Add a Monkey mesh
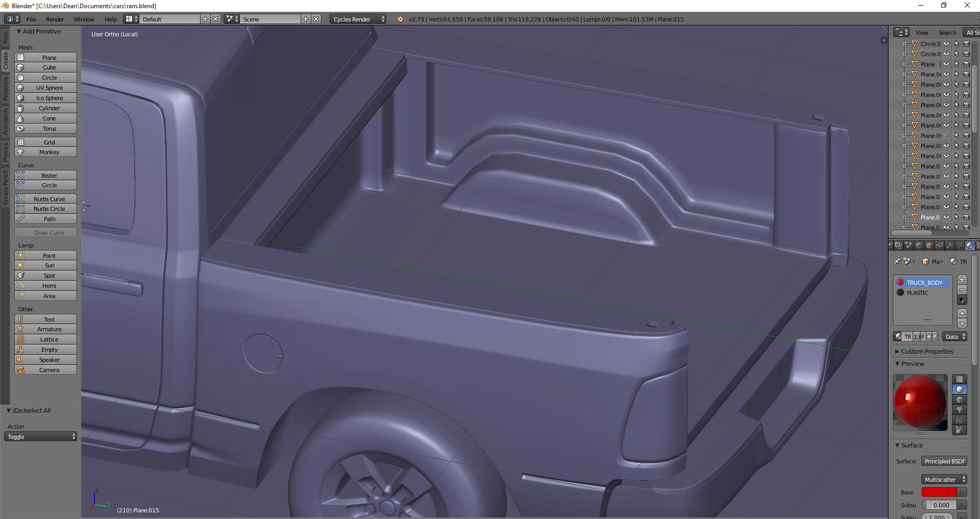This screenshot has width=980, height=519. tap(46, 152)
